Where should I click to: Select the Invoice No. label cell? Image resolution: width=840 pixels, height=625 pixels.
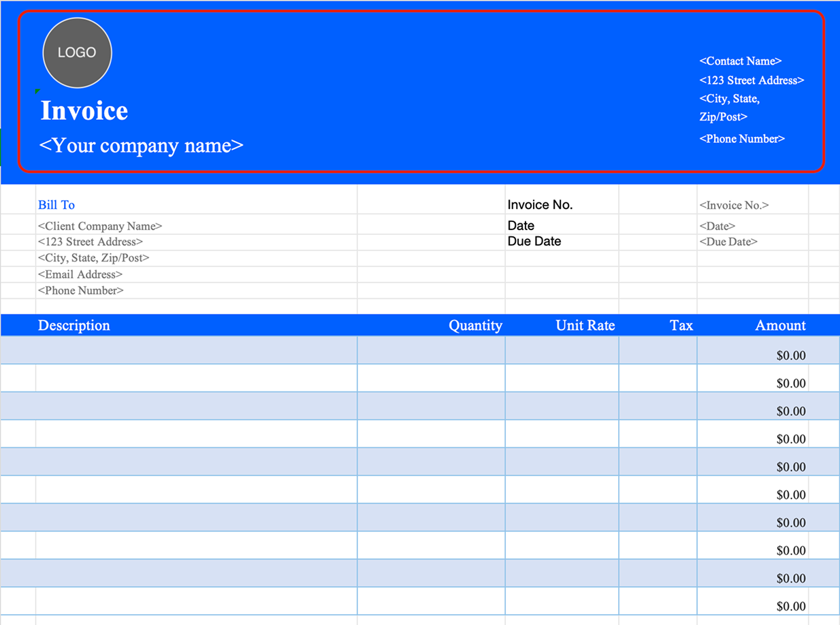click(540, 204)
